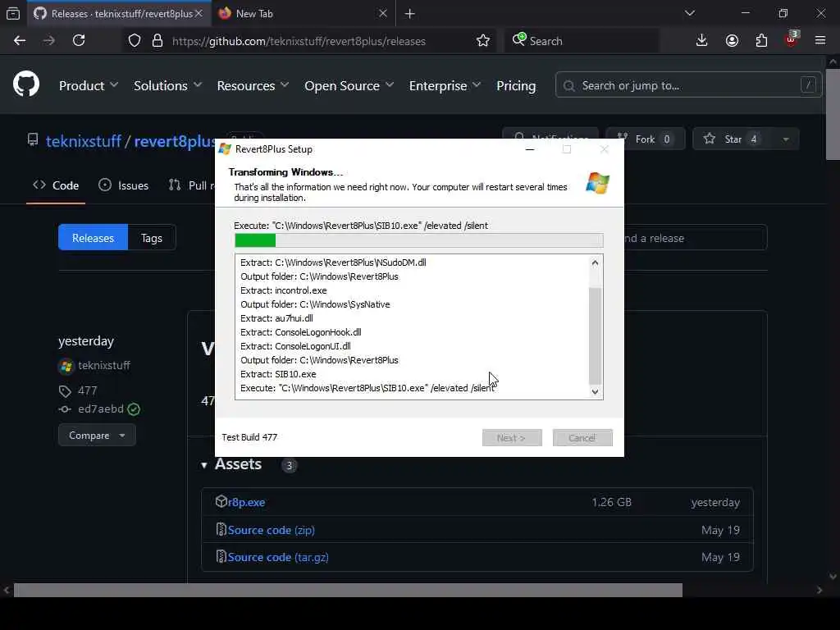Screen dimensions: 840x630
Task: Select the Tags tab button
Action: pyautogui.click(x=152, y=238)
